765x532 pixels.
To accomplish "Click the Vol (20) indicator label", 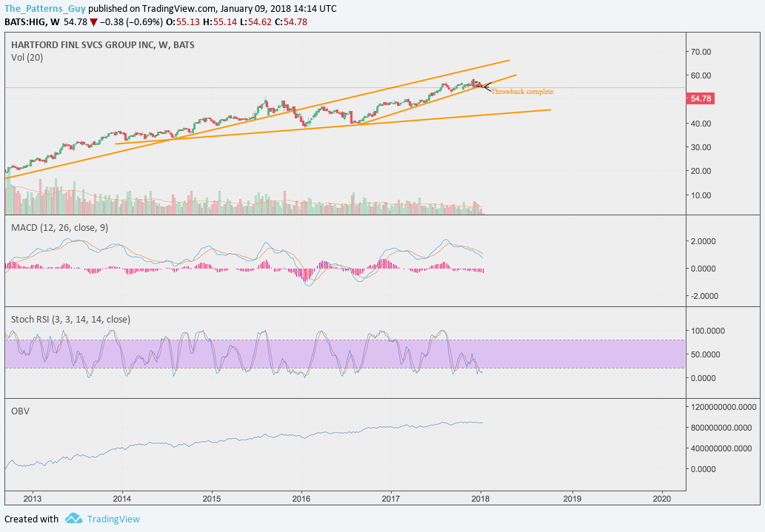I will coord(27,58).
